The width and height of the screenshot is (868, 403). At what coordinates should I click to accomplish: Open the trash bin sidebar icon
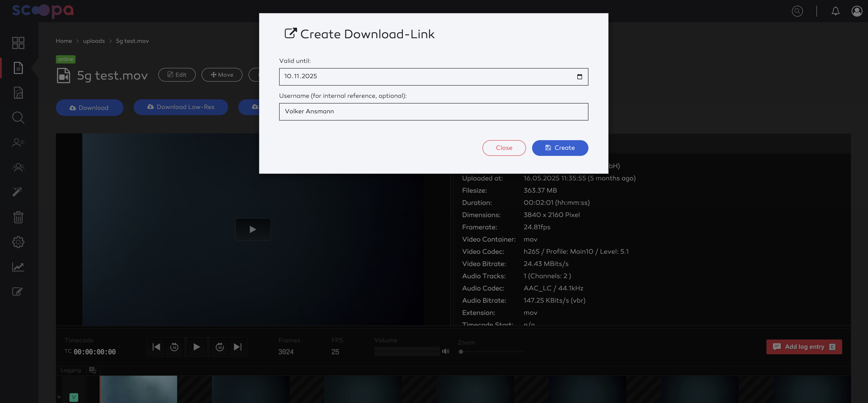pos(18,217)
